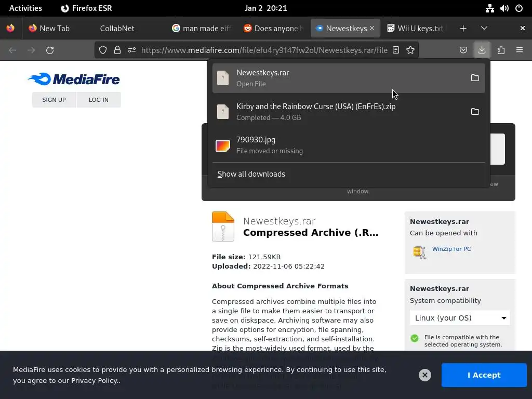Image resolution: width=532 pixels, height=399 pixels.
Task: Click the address bar URL field
Action: click(x=264, y=50)
